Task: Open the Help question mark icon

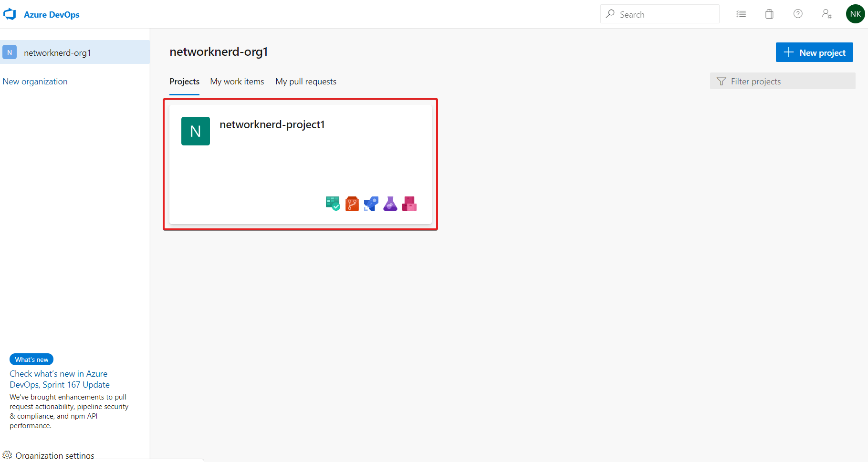Action: point(797,14)
